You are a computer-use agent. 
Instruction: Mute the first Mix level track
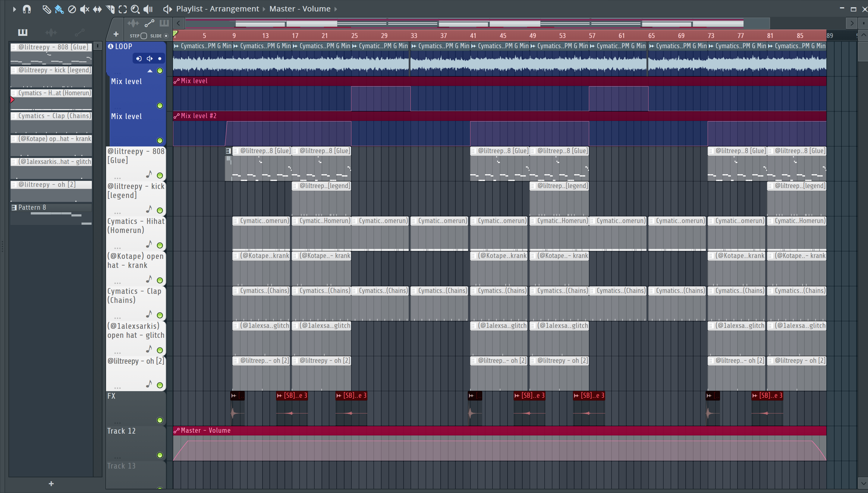160,106
